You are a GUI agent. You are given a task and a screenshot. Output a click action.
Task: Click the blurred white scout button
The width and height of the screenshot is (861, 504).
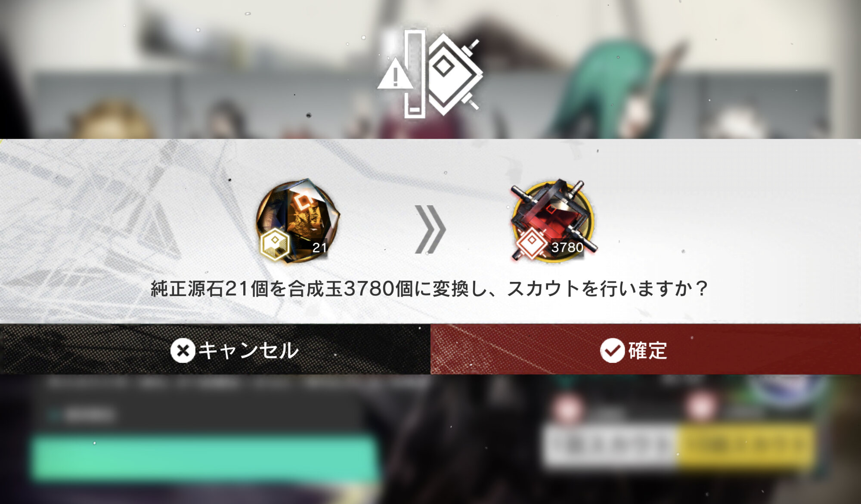611,446
